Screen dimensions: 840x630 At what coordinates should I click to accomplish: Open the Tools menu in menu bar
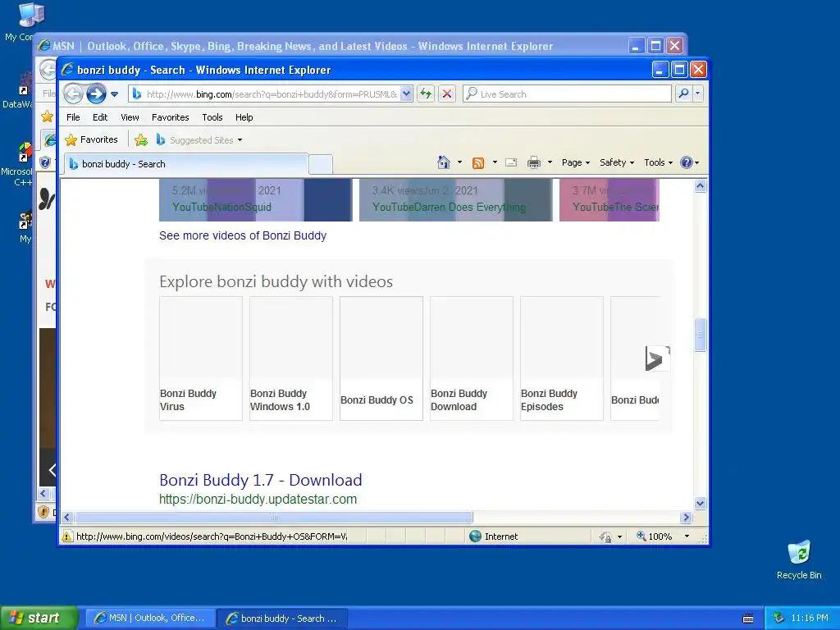click(212, 117)
